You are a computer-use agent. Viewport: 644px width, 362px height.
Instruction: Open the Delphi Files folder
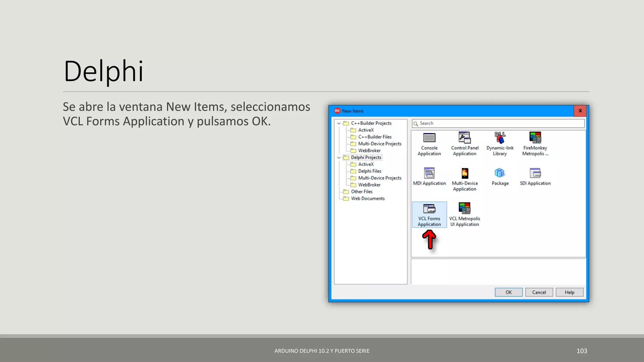[366, 171]
